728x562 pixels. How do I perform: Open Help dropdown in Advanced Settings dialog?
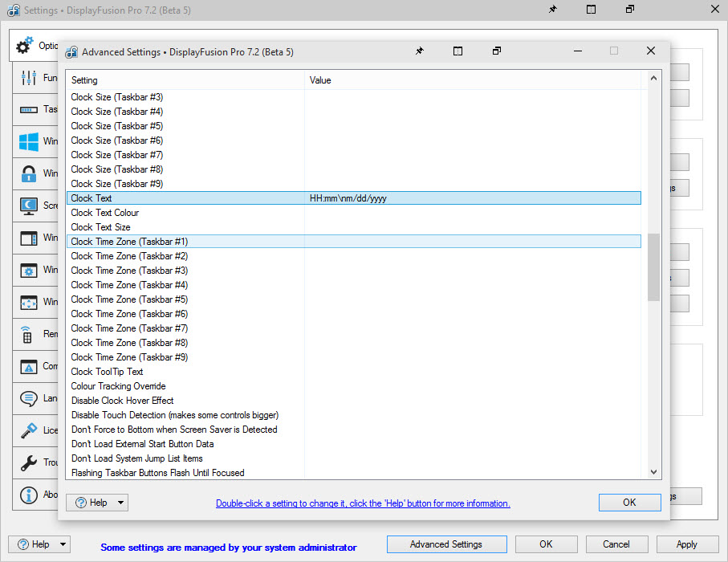tap(98, 503)
